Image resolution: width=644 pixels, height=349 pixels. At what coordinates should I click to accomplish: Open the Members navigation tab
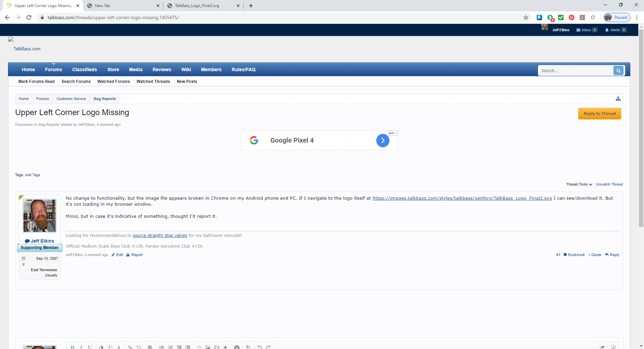(x=211, y=69)
